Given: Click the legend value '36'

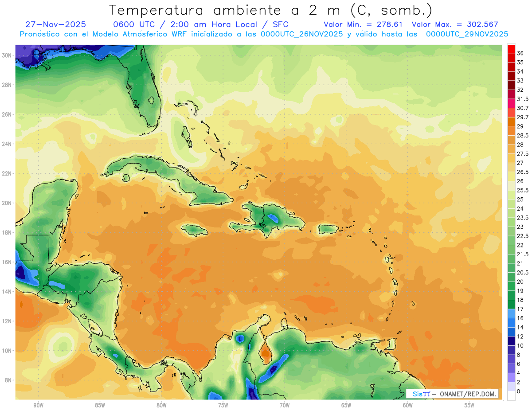Looking at the screenshot, I should tap(520, 53).
